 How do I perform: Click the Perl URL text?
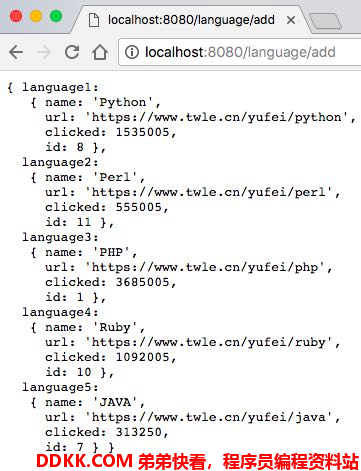[x=209, y=192]
